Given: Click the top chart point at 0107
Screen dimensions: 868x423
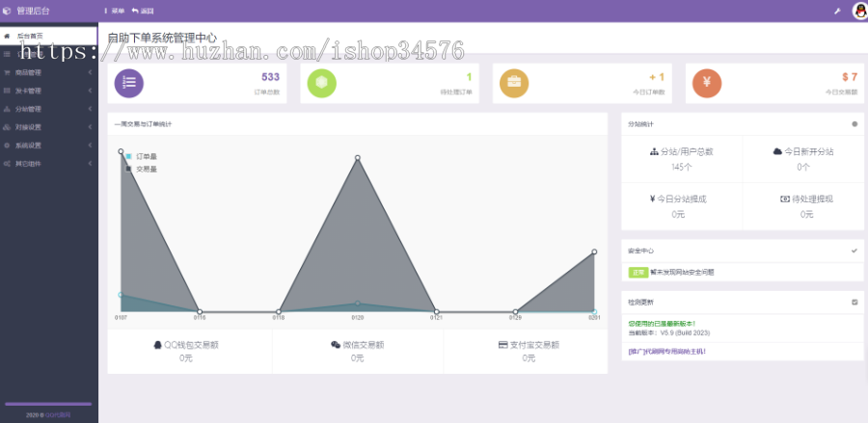Looking at the screenshot, I should tap(121, 151).
